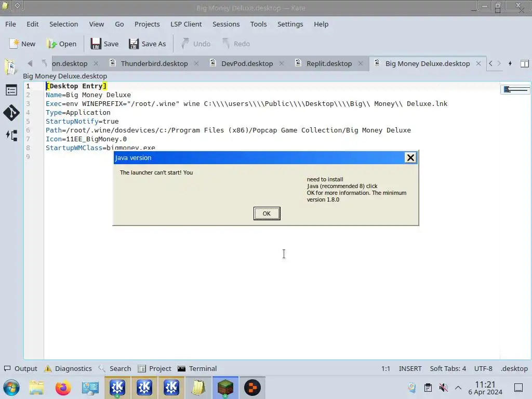Expand the hidden system tray icons
This screenshot has height=399, width=532.
tap(458, 388)
